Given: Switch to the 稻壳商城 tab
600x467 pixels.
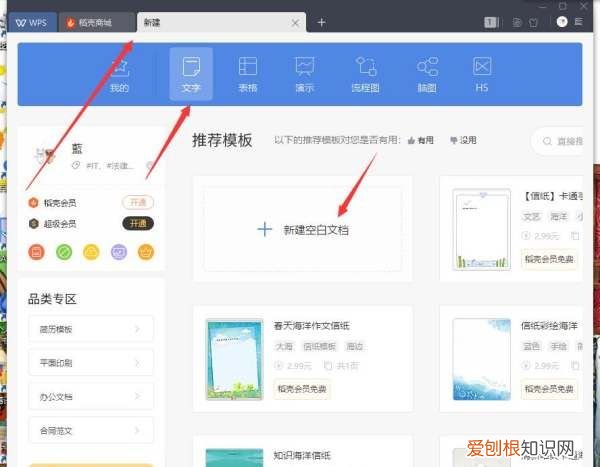Looking at the screenshot, I should click(96, 23).
